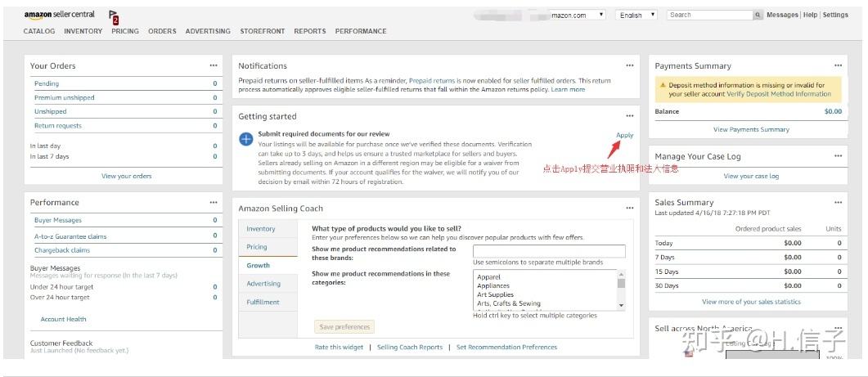
Task: Focus the brands recommendation text field
Action: click(x=549, y=251)
